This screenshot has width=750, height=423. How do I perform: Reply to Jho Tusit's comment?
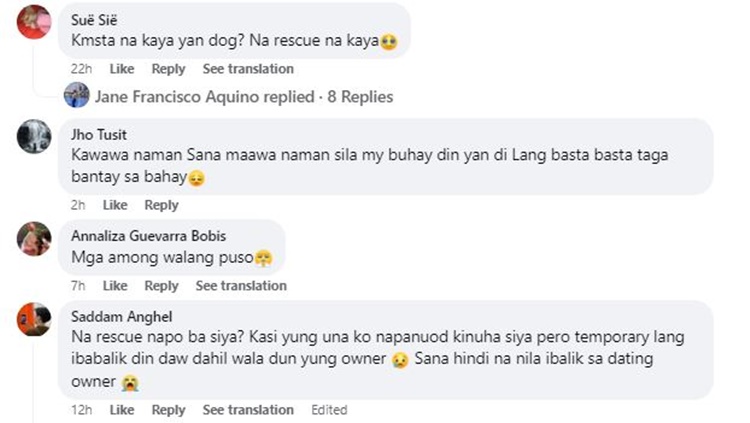[161, 205]
